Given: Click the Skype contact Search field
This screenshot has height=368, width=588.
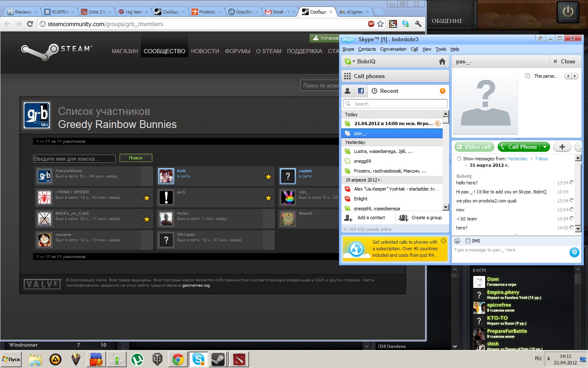Looking at the screenshot, I should point(395,104).
